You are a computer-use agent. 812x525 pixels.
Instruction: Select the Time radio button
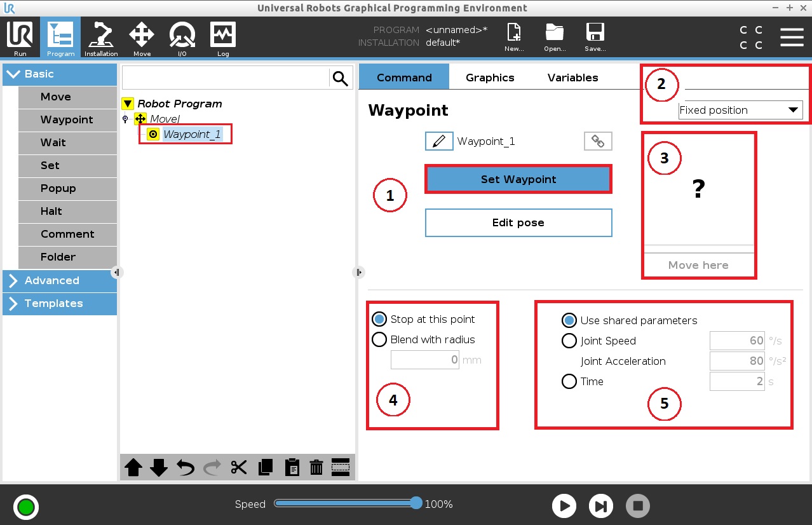pos(569,381)
